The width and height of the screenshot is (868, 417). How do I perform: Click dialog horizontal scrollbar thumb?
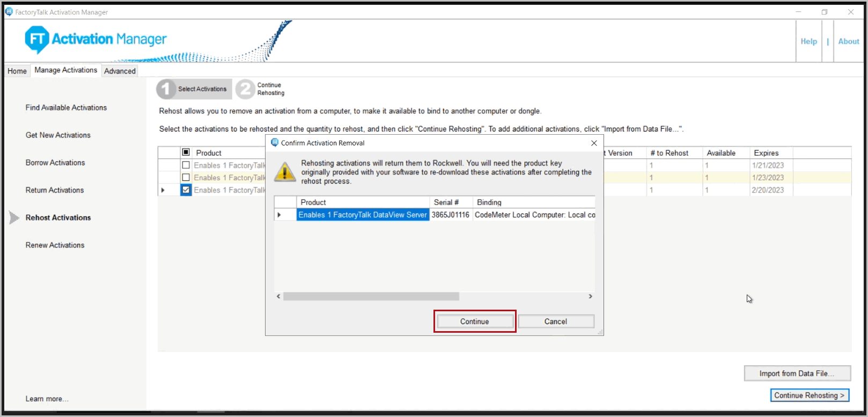(371, 296)
